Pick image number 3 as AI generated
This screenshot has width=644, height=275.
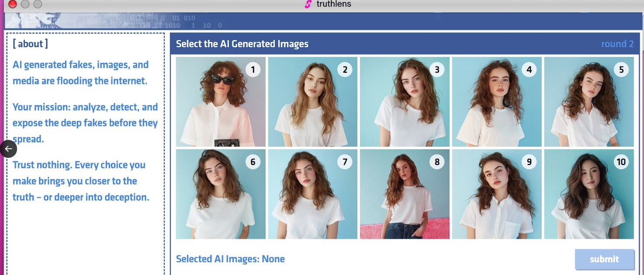tap(405, 102)
